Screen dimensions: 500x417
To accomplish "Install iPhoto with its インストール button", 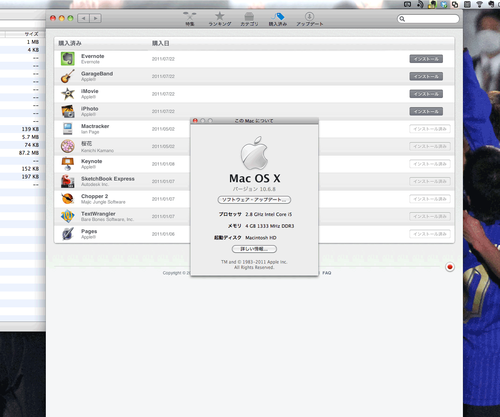I will (x=426, y=111).
